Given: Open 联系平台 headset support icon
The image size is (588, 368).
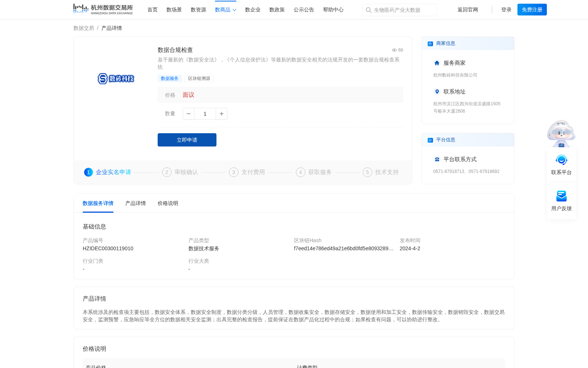Looking at the screenshot, I should 562,160.
